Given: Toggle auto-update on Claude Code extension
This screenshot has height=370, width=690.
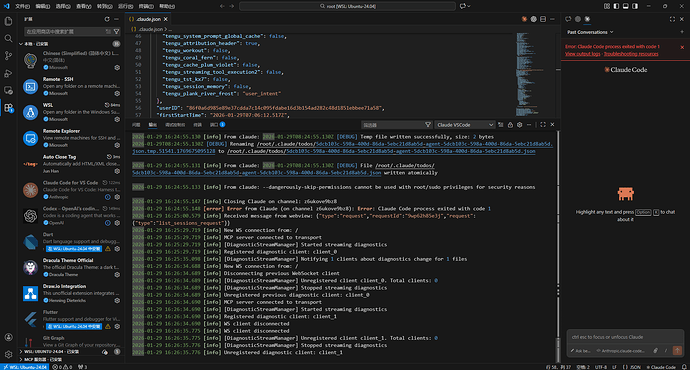Looking at the screenshot, I should click(x=107, y=197).
